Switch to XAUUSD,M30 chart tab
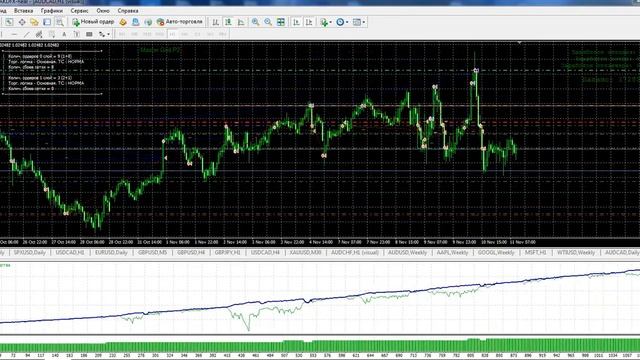 305,253
